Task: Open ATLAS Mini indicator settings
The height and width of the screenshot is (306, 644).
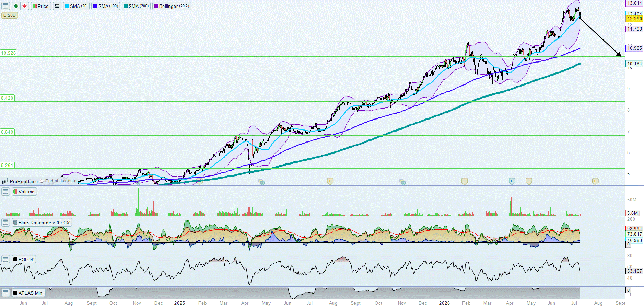Action: 28,293
